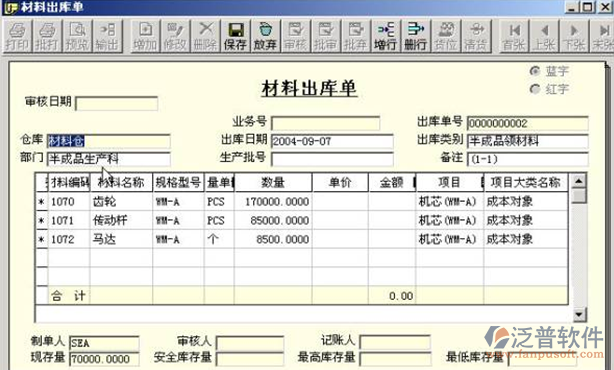This screenshot has width=614, height=370.
Task: Click the 删行 (Delete row) toolbar icon
Action: (x=416, y=36)
